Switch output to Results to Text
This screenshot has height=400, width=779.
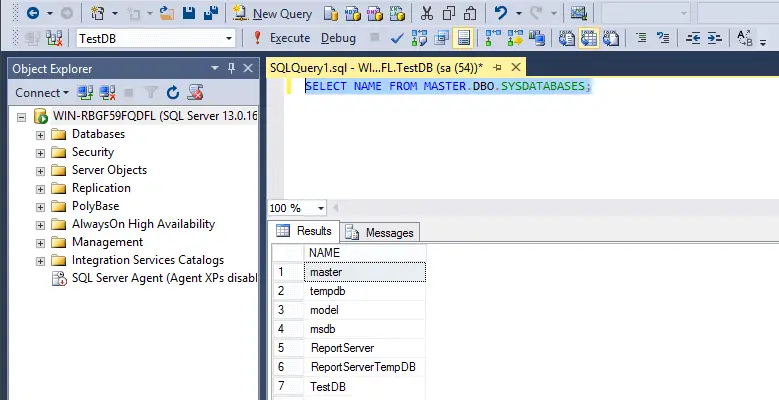point(567,38)
